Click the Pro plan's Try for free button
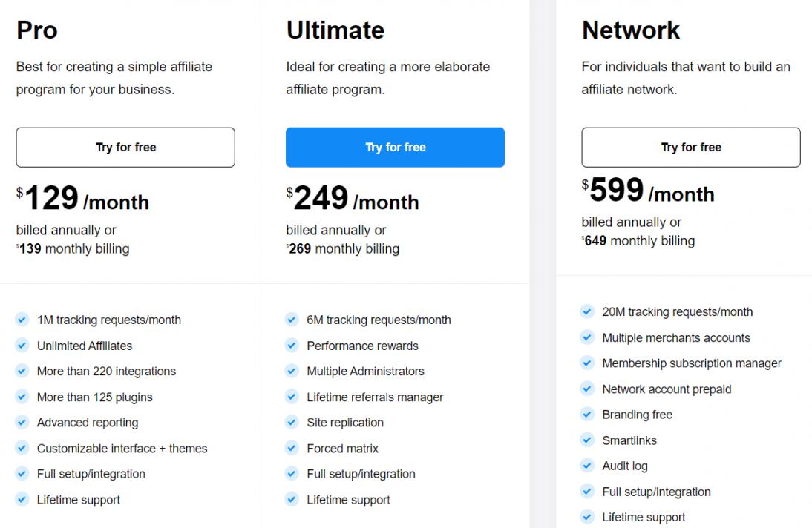This screenshot has height=528, width=812. coord(125,147)
